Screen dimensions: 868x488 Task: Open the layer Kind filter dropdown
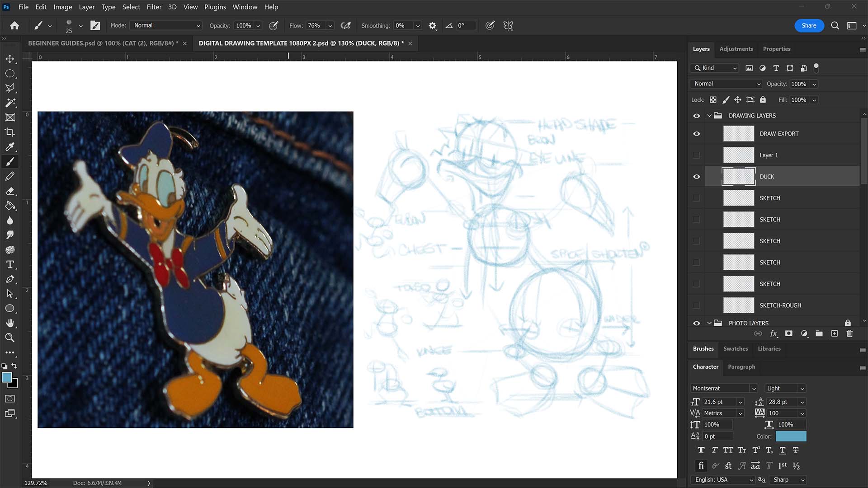(x=715, y=68)
